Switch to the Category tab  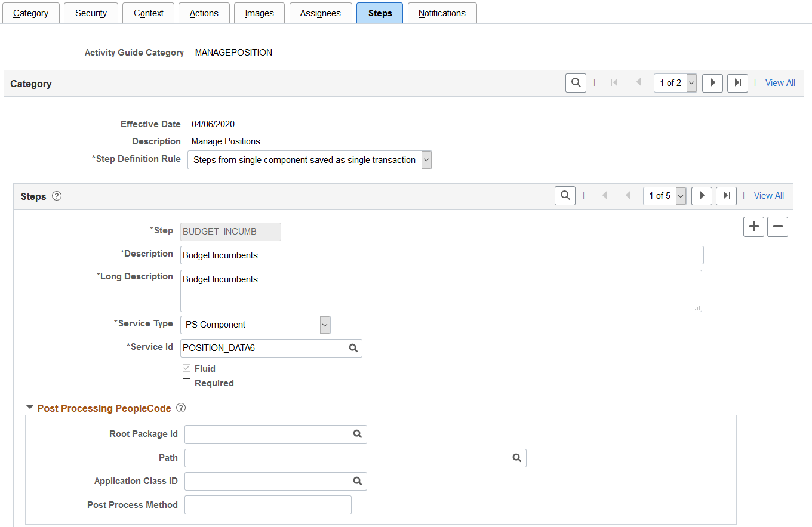31,13
